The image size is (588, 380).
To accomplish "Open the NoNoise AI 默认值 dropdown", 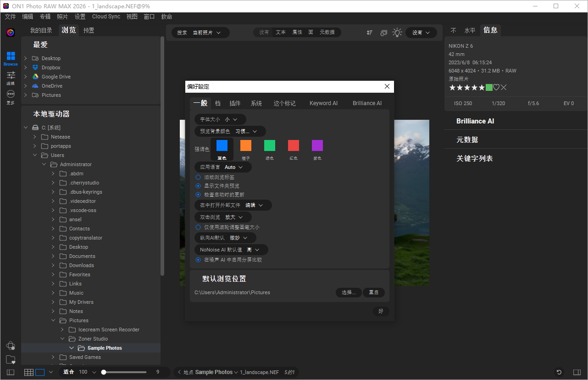I will tap(231, 250).
